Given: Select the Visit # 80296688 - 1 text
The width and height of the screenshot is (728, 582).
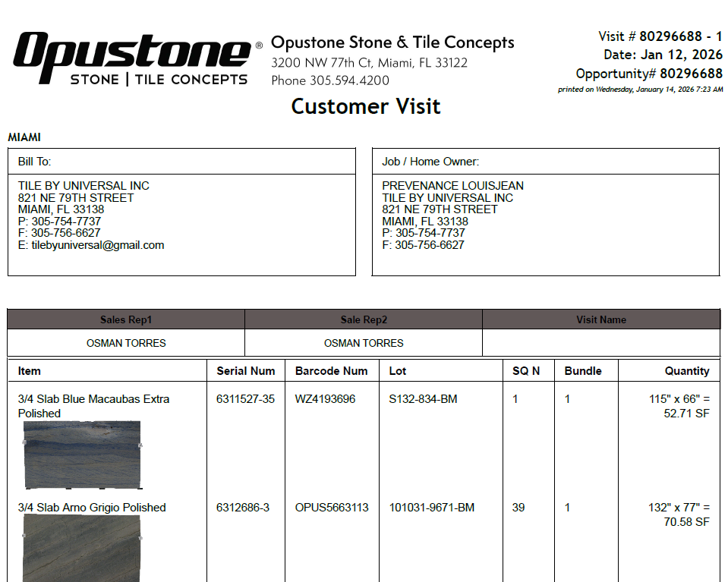Looking at the screenshot, I should pyautogui.click(x=660, y=36).
